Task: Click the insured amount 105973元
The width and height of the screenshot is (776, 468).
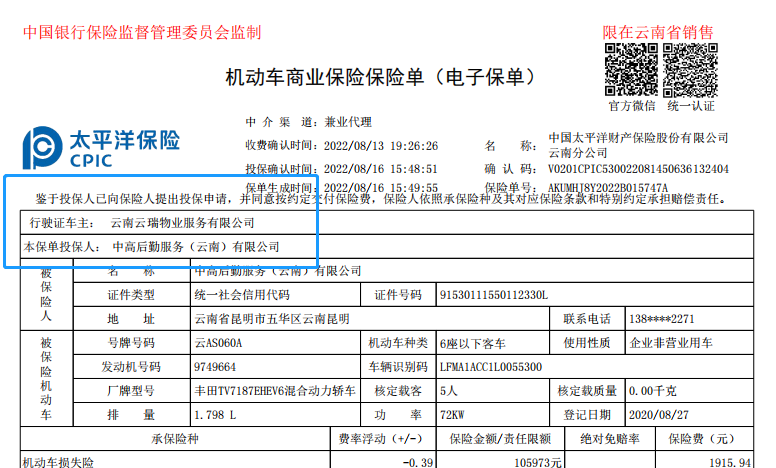Action: [525, 462]
